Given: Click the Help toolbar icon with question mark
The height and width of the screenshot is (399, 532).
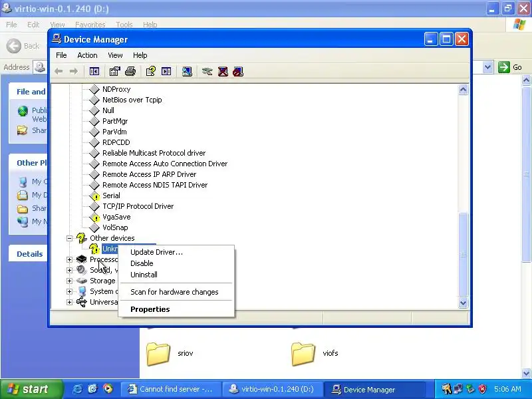Looking at the screenshot, I should pyautogui.click(x=151, y=71).
